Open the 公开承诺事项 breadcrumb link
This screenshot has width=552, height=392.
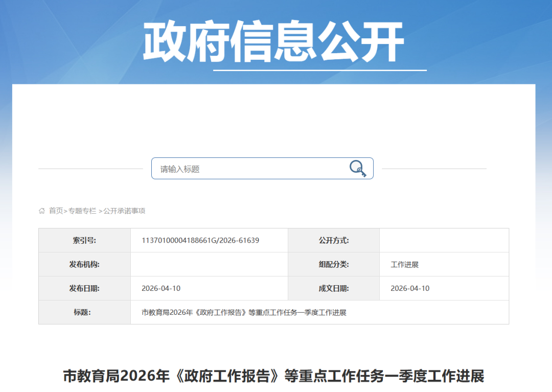tap(124, 211)
